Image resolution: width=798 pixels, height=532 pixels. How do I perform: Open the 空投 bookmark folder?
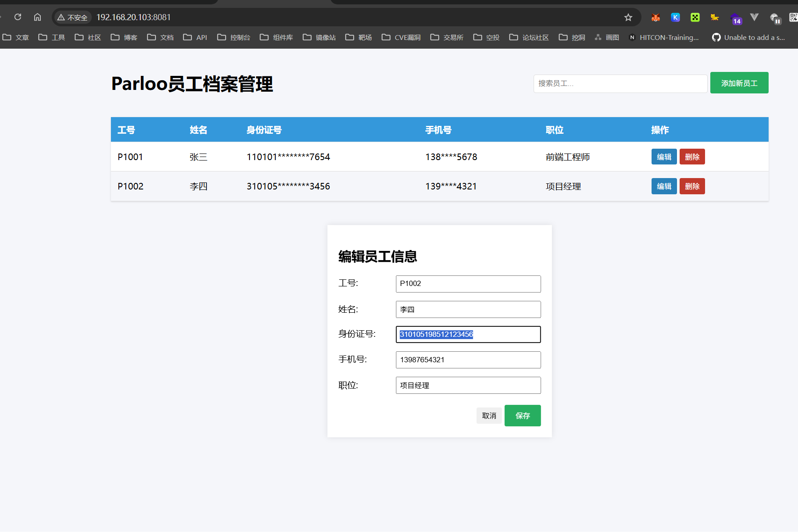[x=487, y=37]
